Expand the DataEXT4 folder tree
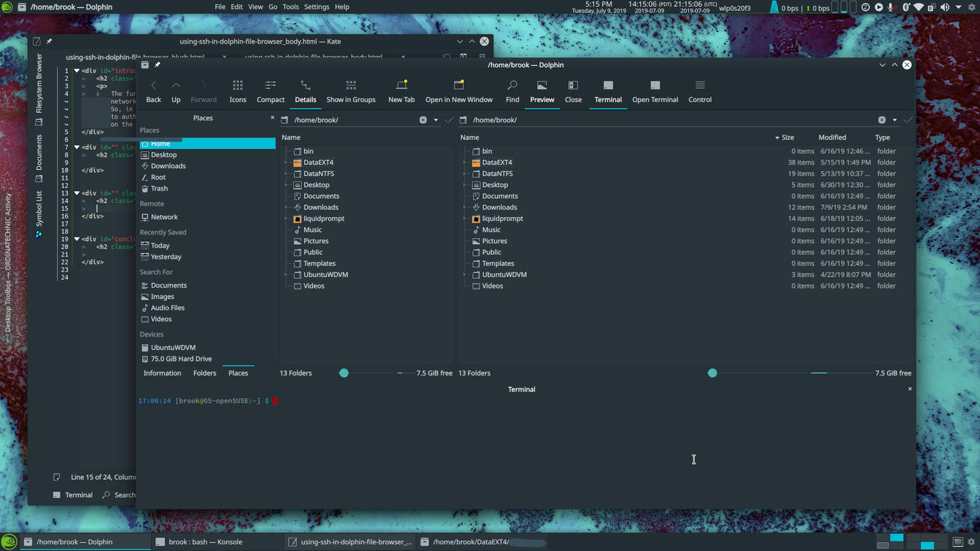The width and height of the screenshot is (980, 551). 287,162
